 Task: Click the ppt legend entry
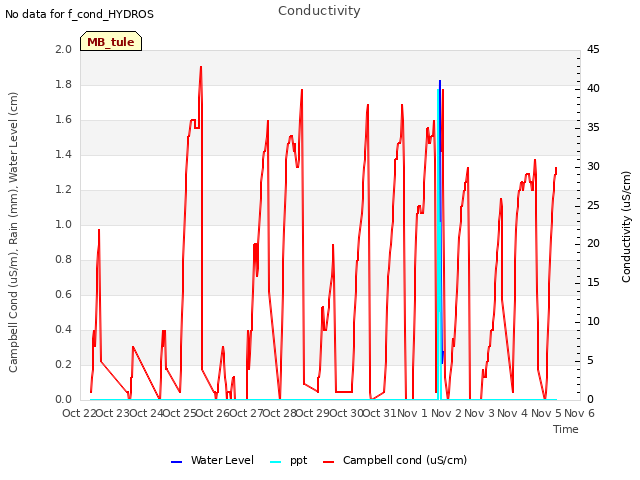(x=288, y=460)
